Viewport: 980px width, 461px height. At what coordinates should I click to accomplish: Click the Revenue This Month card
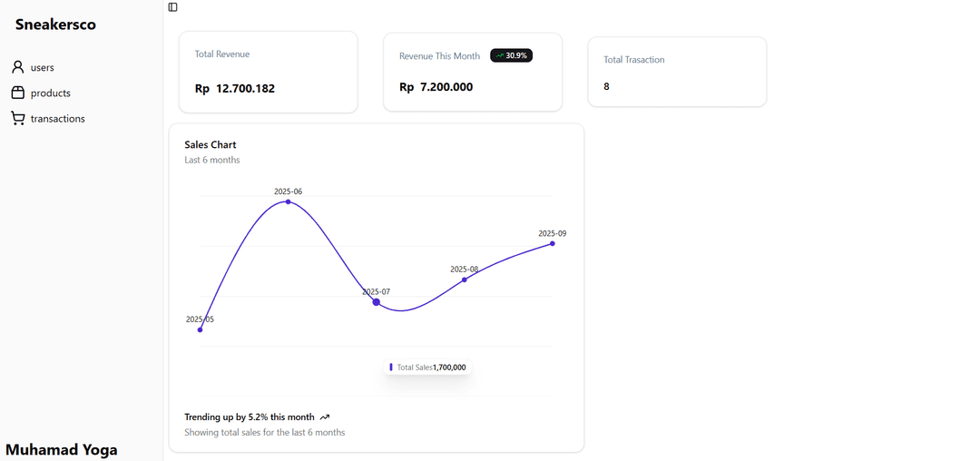[472, 73]
